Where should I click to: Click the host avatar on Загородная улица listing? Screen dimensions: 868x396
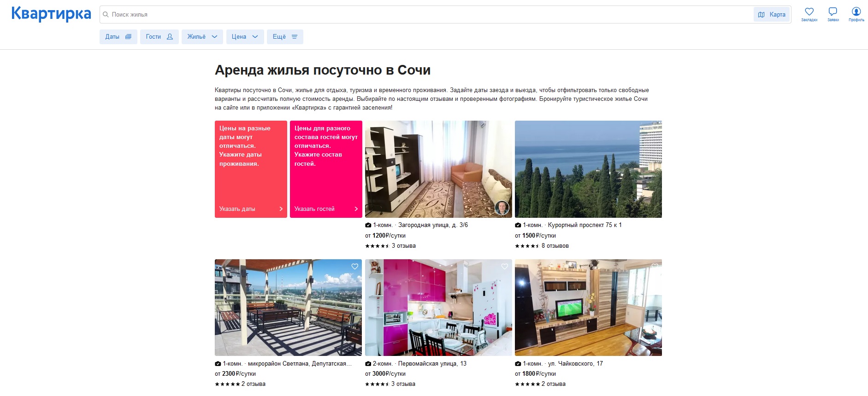[x=502, y=208]
